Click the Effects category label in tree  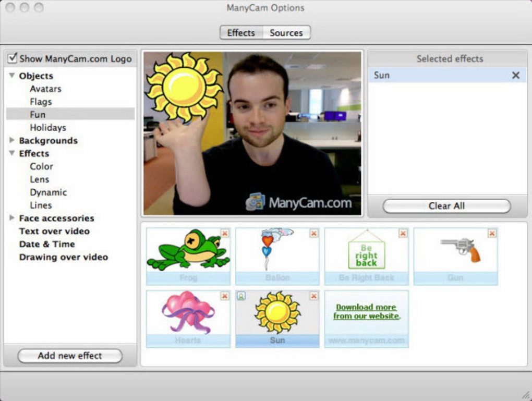pyautogui.click(x=34, y=153)
